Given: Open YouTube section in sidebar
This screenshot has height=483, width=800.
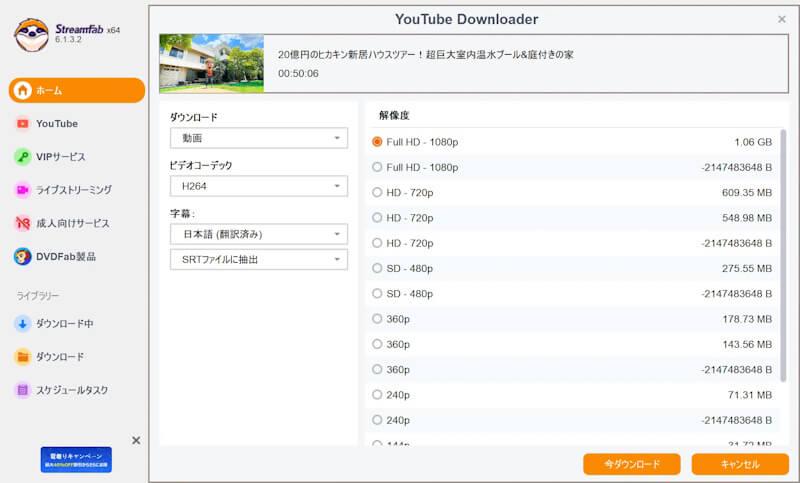Looking at the screenshot, I should [57, 123].
